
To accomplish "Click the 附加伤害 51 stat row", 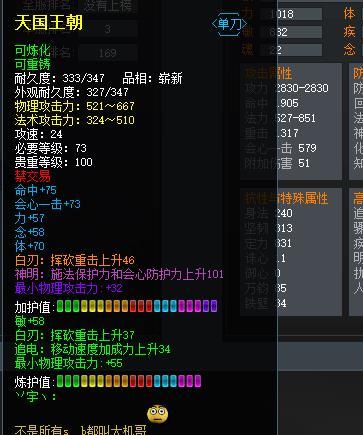I will pyautogui.click(x=277, y=163).
